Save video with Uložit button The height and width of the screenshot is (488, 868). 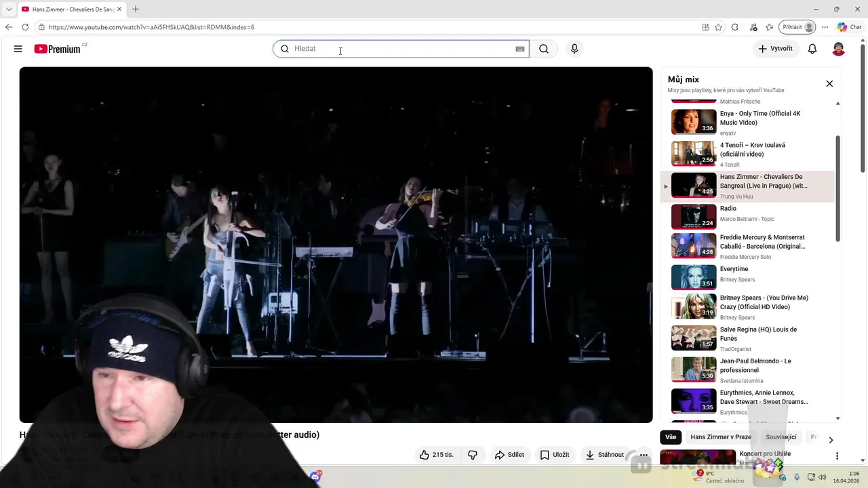coord(554,455)
